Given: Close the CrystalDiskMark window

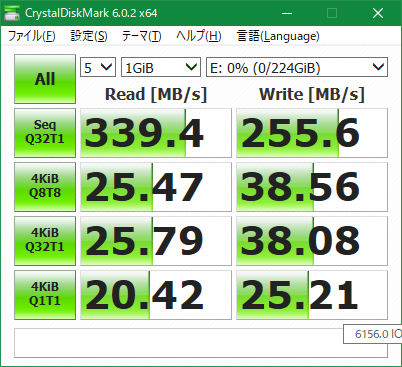Looking at the screenshot, I should point(378,13).
